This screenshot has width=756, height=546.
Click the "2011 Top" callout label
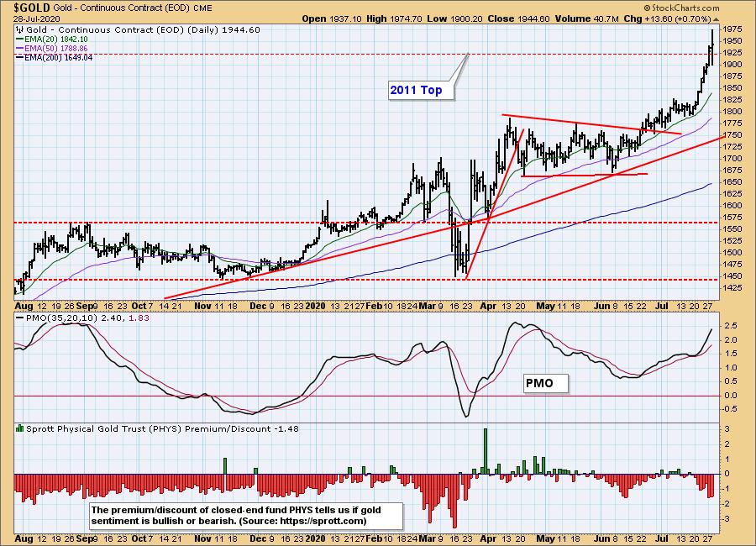416,90
